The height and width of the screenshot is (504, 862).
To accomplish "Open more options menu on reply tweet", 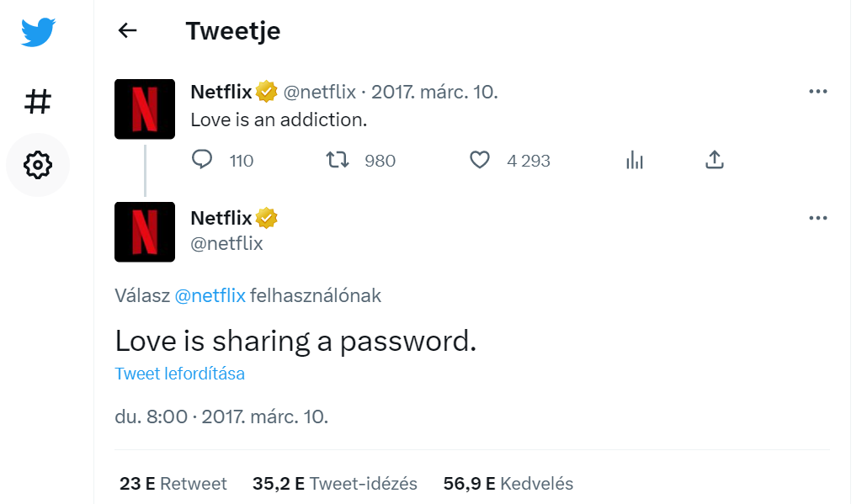I will point(818,218).
